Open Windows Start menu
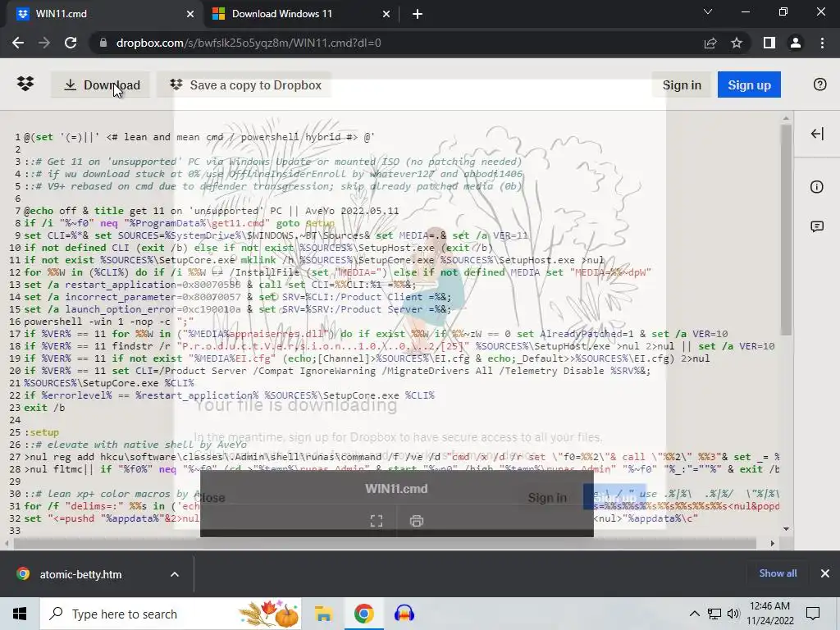The image size is (840, 630). point(20,614)
